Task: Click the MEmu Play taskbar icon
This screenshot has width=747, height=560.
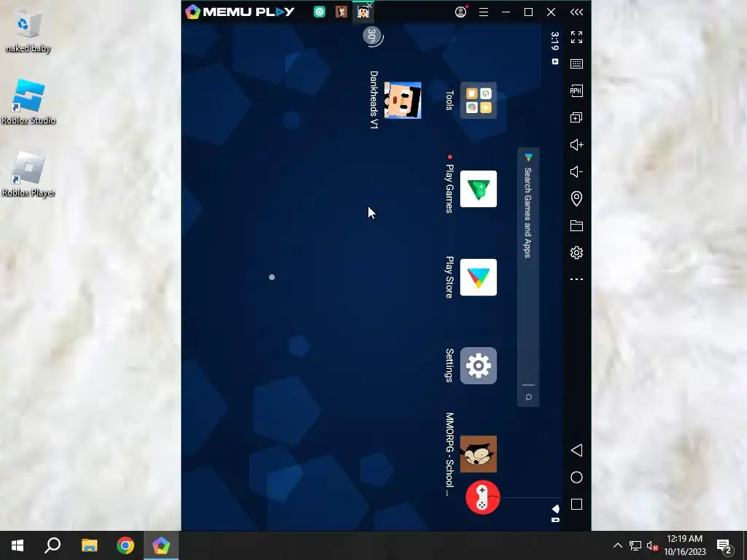Action: point(161,545)
